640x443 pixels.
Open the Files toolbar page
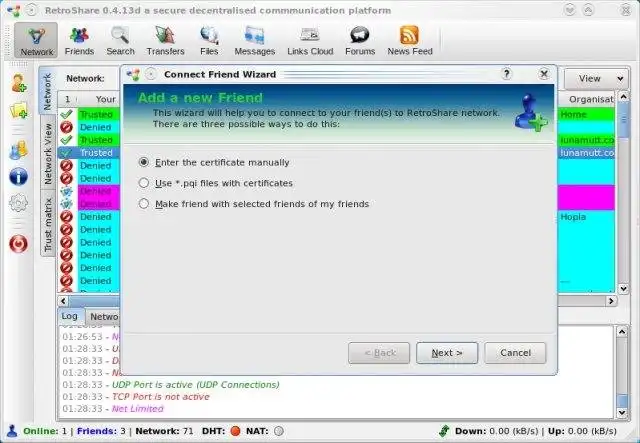(x=209, y=40)
